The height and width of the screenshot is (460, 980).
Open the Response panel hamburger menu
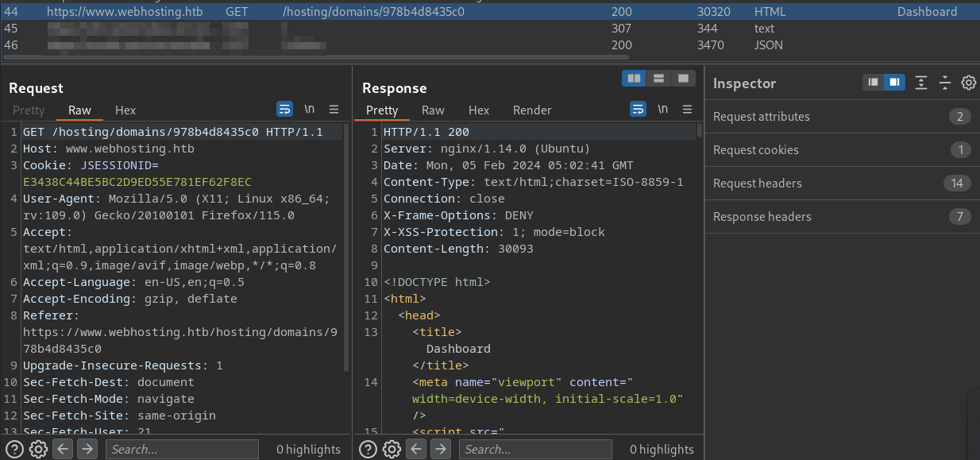(688, 110)
